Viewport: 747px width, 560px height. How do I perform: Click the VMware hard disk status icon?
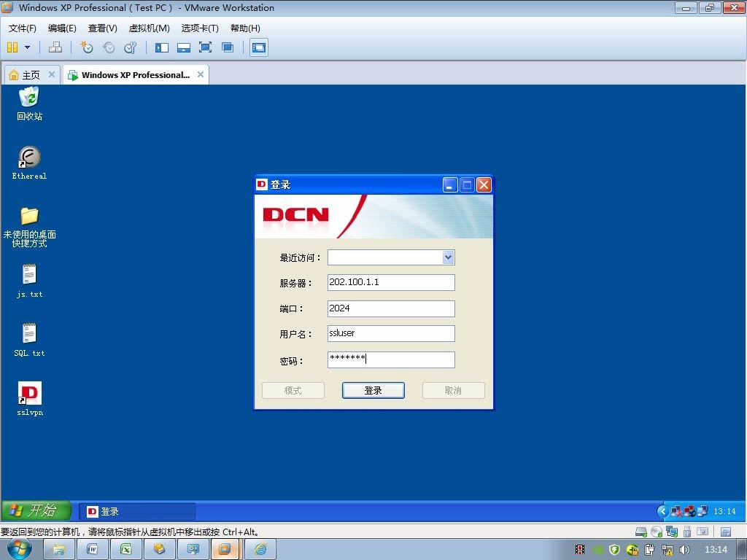pyautogui.click(x=641, y=532)
